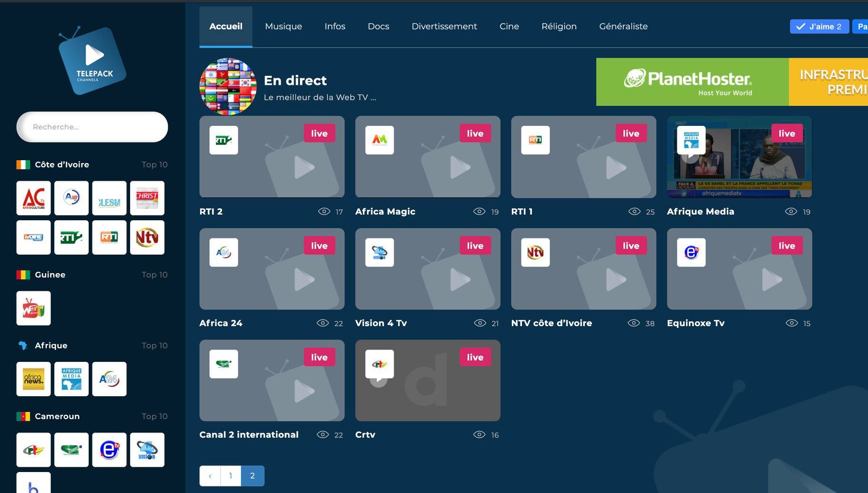Play the Crtv live thumbnail
The image size is (868, 493).
[x=428, y=380]
